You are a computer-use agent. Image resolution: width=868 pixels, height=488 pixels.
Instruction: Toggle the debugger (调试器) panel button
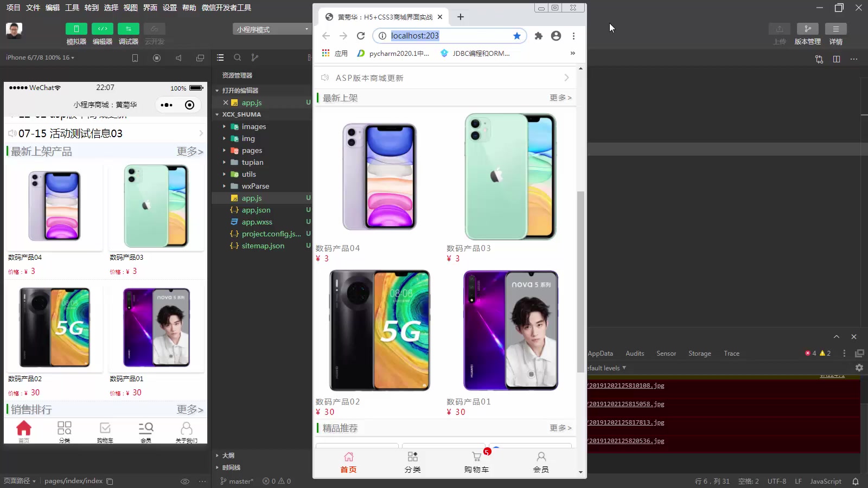(x=128, y=29)
